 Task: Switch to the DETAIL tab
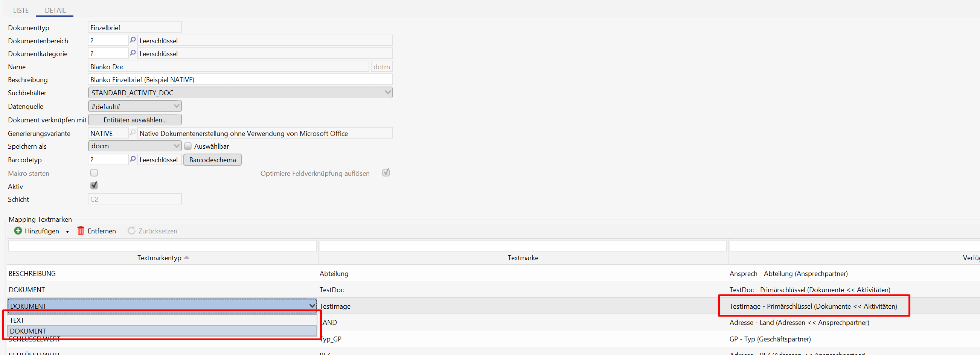click(55, 10)
